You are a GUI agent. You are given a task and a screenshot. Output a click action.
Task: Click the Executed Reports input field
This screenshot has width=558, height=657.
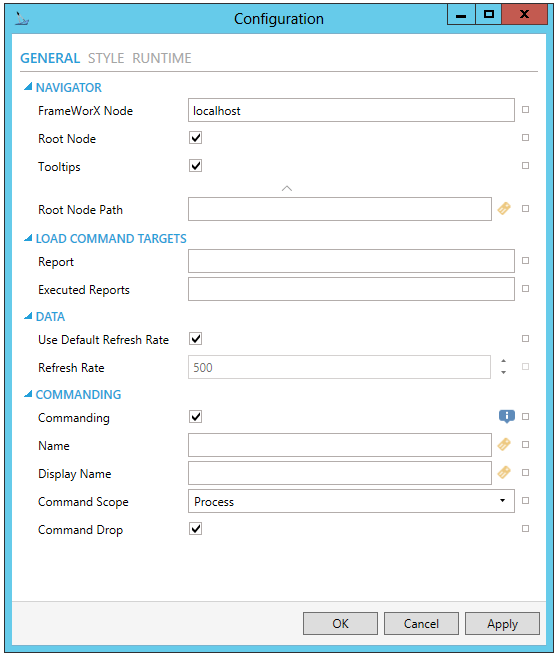[351, 289]
